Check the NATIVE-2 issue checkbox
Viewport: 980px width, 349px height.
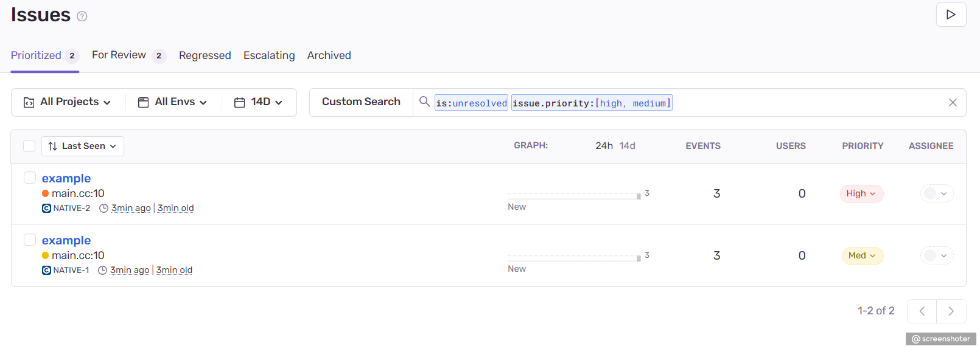pos(30,178)
